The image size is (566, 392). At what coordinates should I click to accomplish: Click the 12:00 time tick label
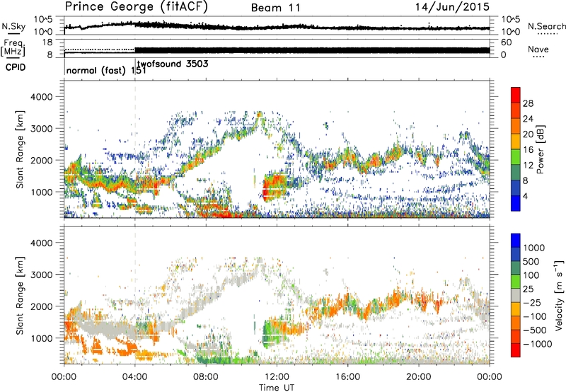tap(277, 377)
